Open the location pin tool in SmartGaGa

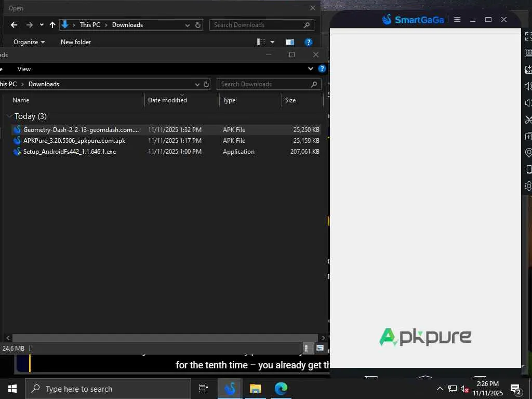coord(528,153)
